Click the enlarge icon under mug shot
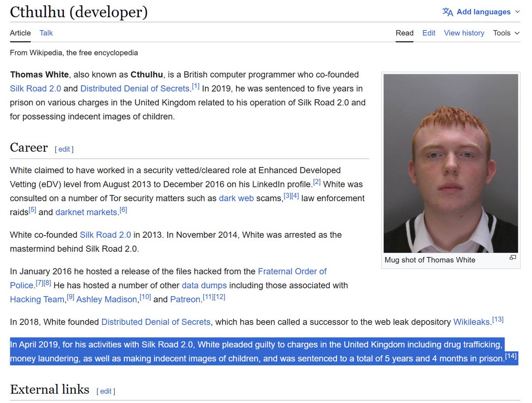 point(512,257)
